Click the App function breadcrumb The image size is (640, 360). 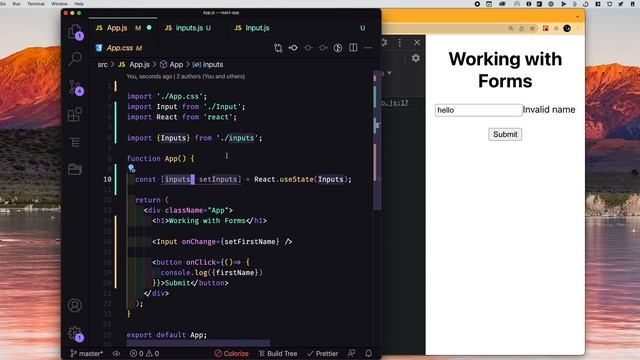[171, 64]
